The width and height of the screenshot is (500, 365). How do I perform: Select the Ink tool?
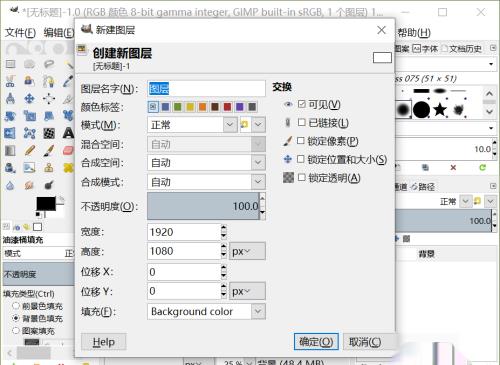click(x=10, y=168)
